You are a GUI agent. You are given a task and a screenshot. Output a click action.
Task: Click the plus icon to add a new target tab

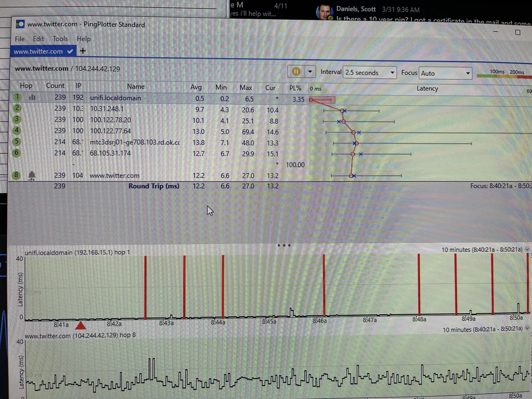(x=82, y=51)
